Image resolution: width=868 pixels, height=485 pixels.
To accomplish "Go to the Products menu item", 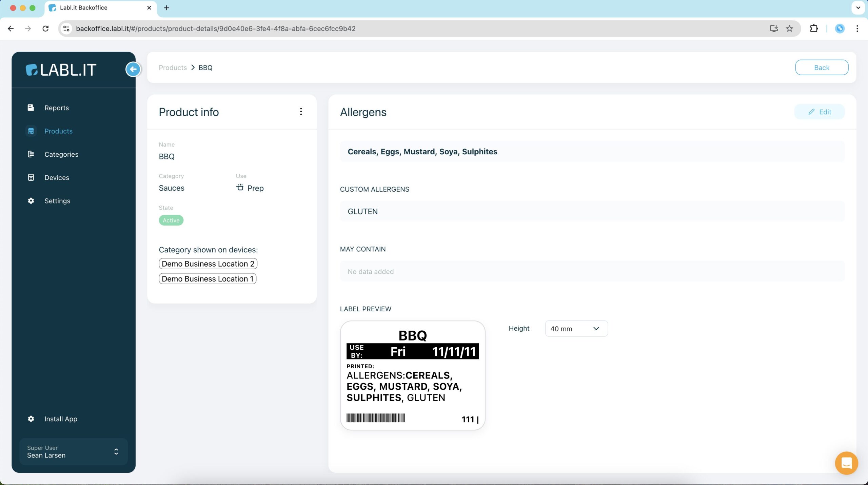I will tap(58, 131).
